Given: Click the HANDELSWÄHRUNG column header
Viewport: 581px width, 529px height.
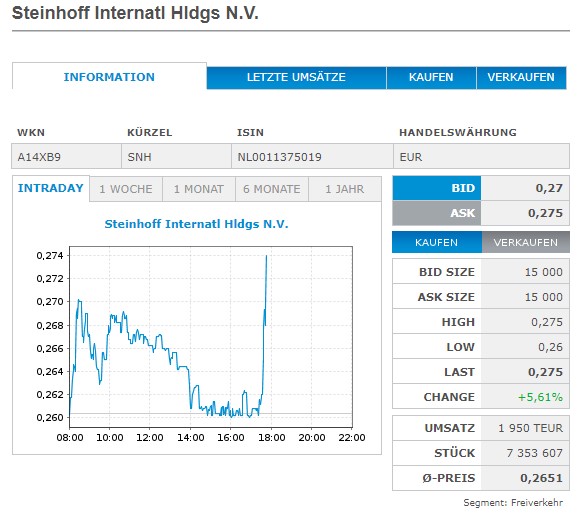Looking at the screenshot, I should point(458,133).
